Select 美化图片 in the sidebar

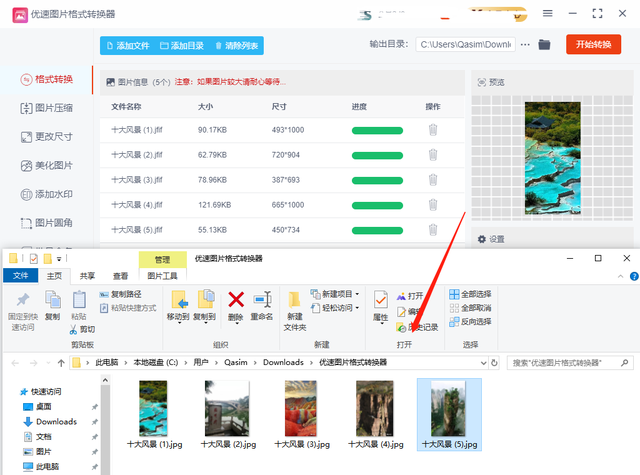47,166
